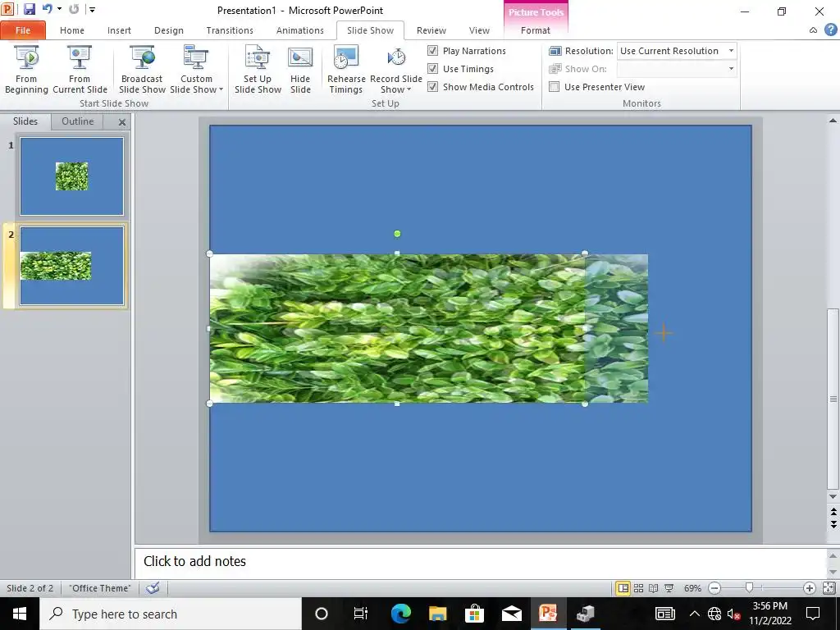The image size is (840, 630).
Task: Open Picture Tools Format tab
Action: point(535,30)
